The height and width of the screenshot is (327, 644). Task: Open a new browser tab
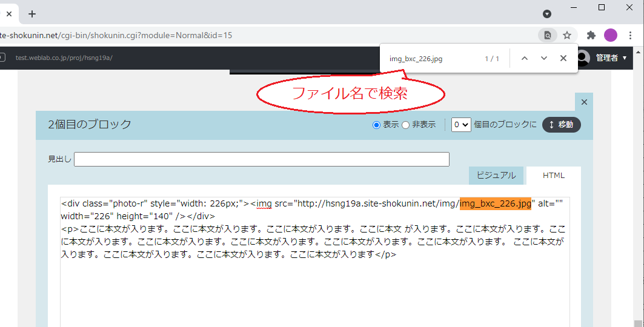pos(32,13)
